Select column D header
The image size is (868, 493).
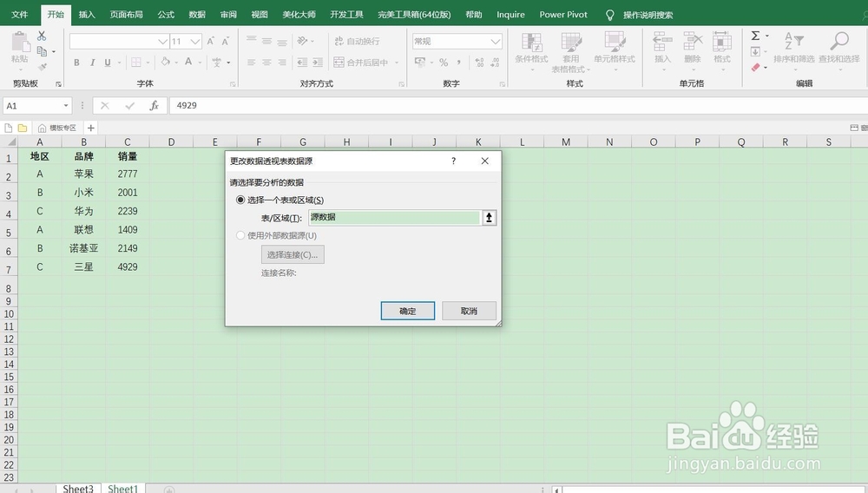(x=171, y=141)
